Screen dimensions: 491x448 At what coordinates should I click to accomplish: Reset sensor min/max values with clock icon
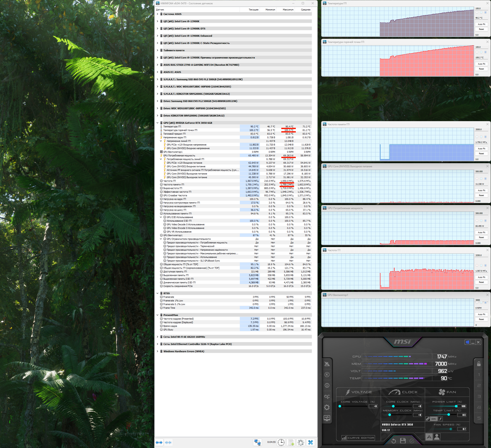(x=281, y=442)
